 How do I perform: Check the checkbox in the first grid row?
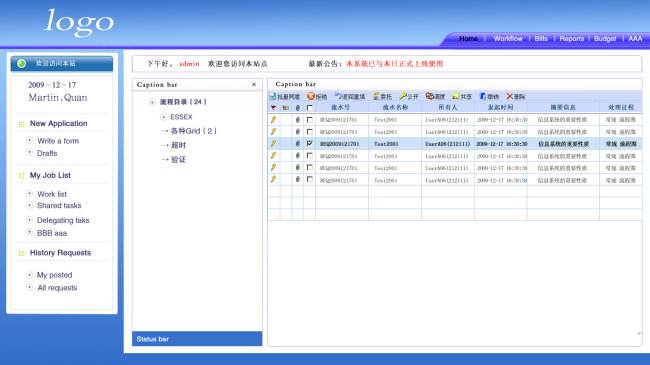click(x=310, y=119)
